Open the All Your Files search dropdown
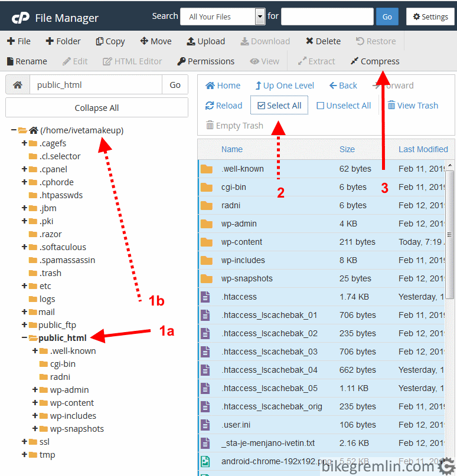This screenshot has height=476, width=457. tap(223, 17)
